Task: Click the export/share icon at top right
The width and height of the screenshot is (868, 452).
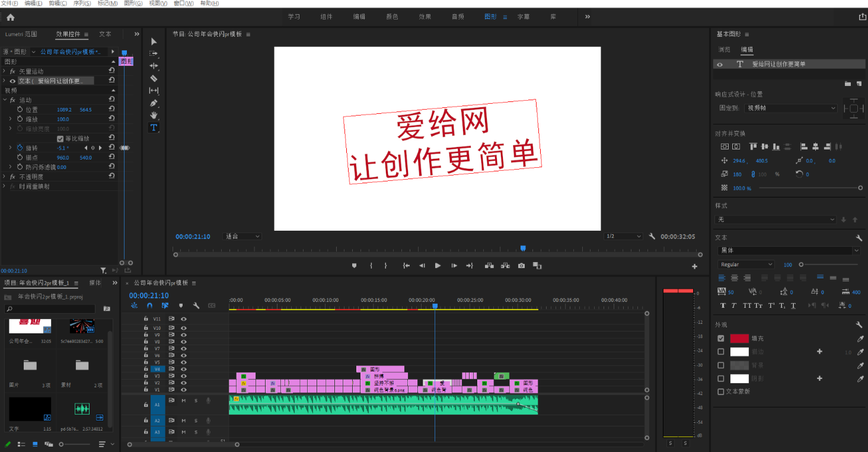Action: (862, 17)
